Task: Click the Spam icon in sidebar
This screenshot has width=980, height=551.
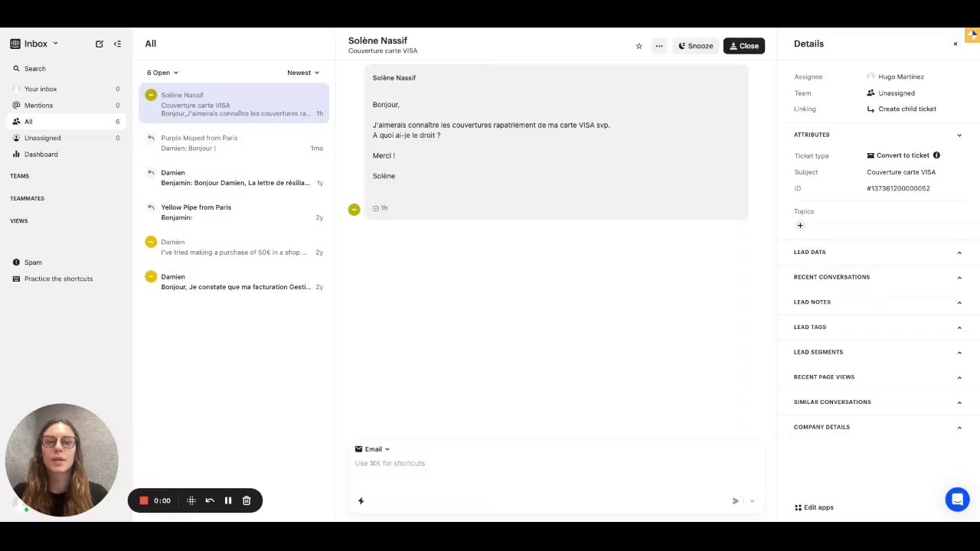Action: click(x=16, y=262)
